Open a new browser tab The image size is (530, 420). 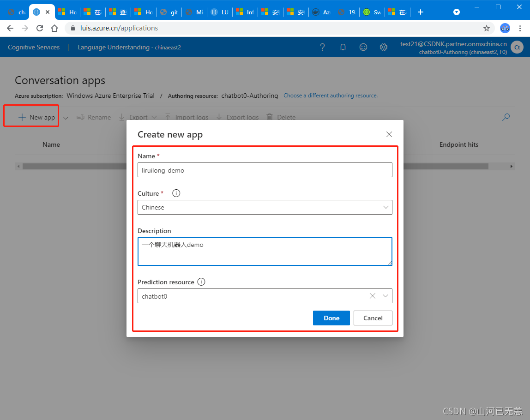click(421, 12)
